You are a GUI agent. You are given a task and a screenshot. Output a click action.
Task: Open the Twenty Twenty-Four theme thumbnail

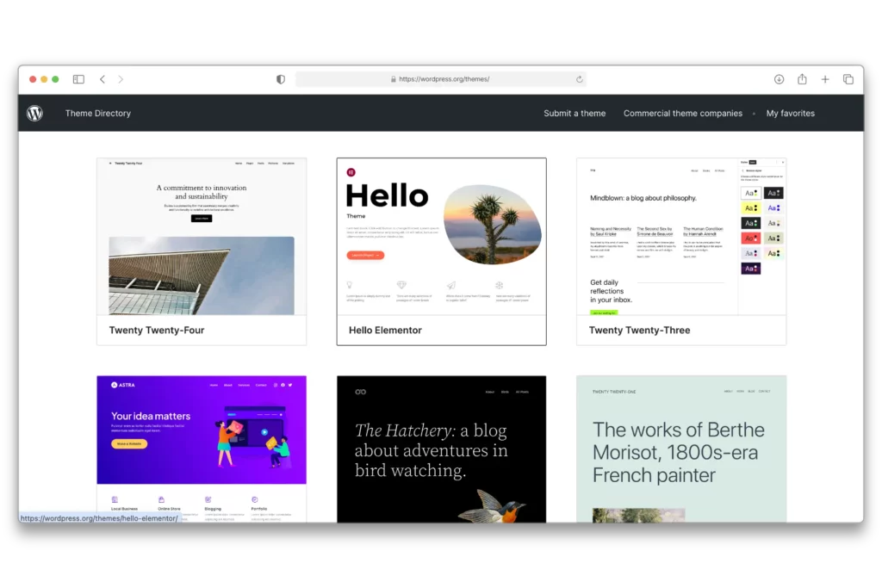(202, 237)
